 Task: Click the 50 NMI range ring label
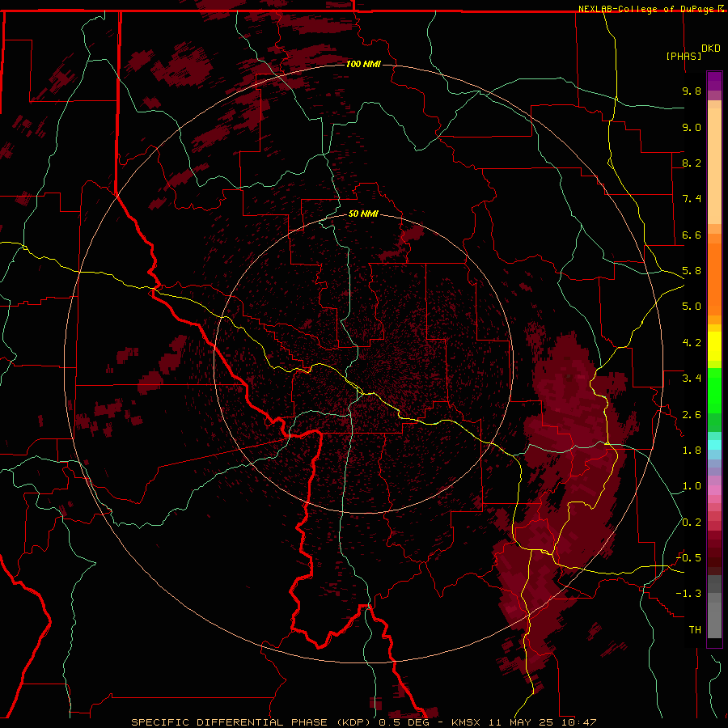363,214
